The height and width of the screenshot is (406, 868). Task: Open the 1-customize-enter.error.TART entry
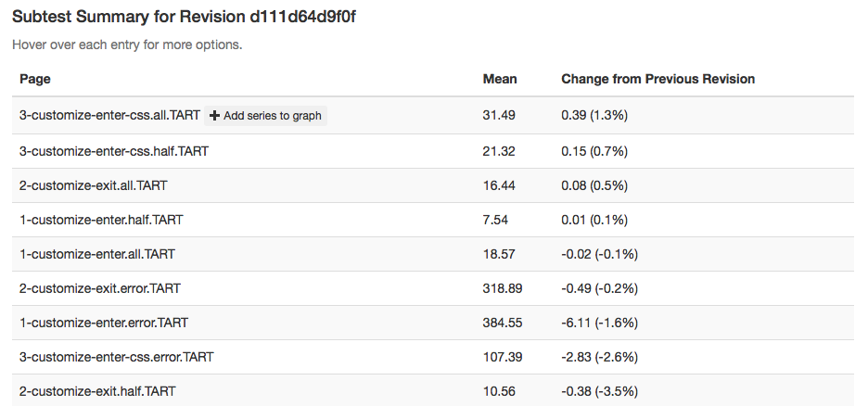103,323
